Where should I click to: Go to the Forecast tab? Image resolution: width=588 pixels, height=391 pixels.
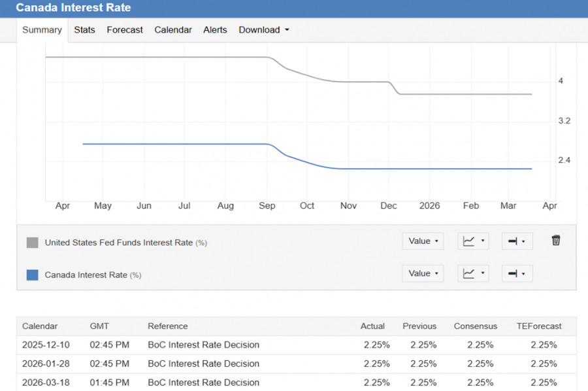pos(125,30)
